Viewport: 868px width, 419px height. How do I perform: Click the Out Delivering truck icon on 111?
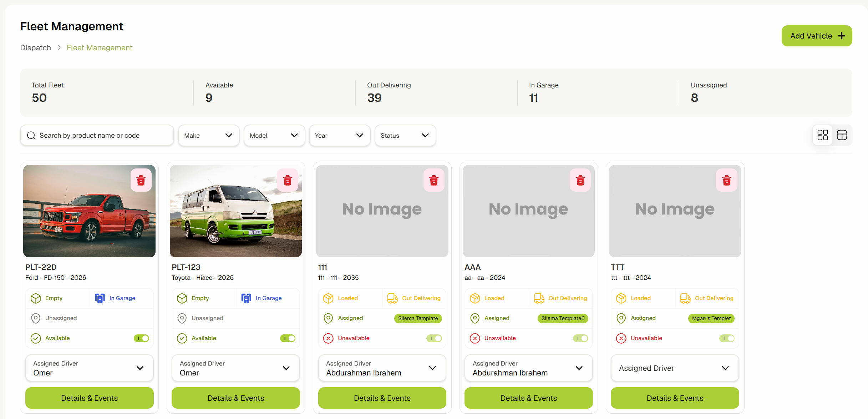pyautogui.click(x=392, y=298)
